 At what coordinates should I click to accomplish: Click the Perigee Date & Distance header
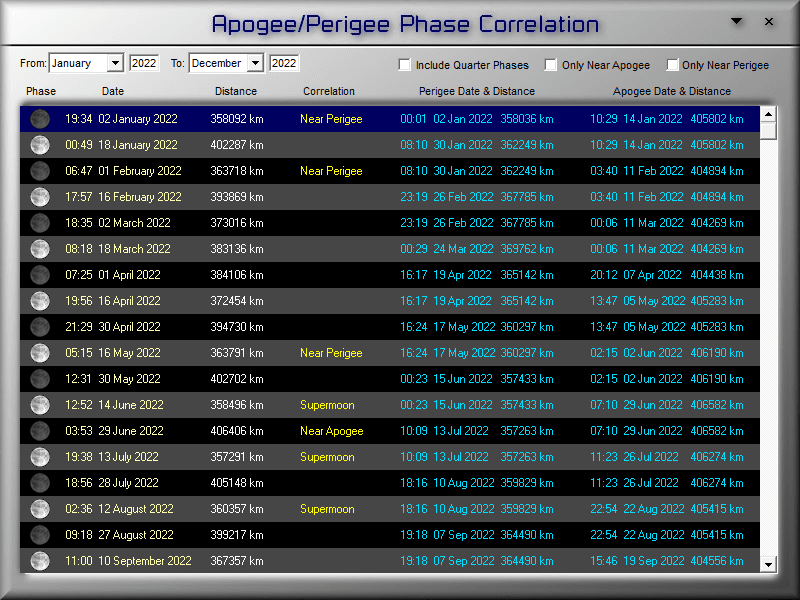[x=476, y=91]
